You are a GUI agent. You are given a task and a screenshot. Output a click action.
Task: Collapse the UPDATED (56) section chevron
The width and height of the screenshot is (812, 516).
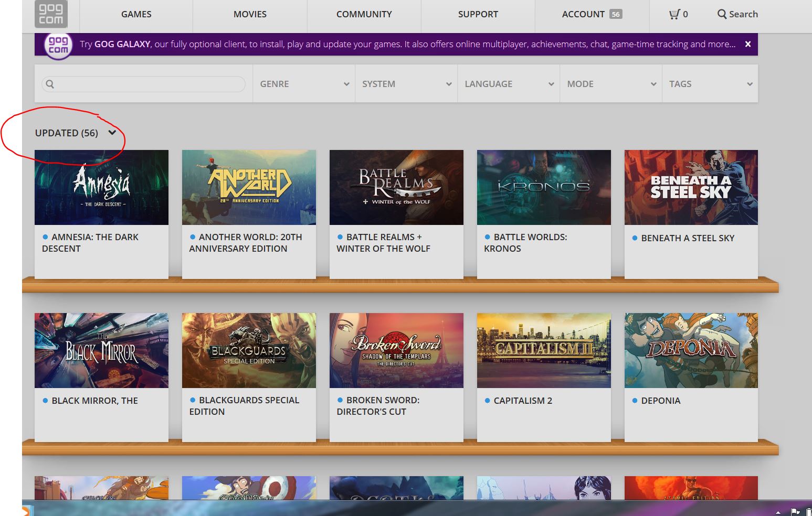[x=112, y=133]
